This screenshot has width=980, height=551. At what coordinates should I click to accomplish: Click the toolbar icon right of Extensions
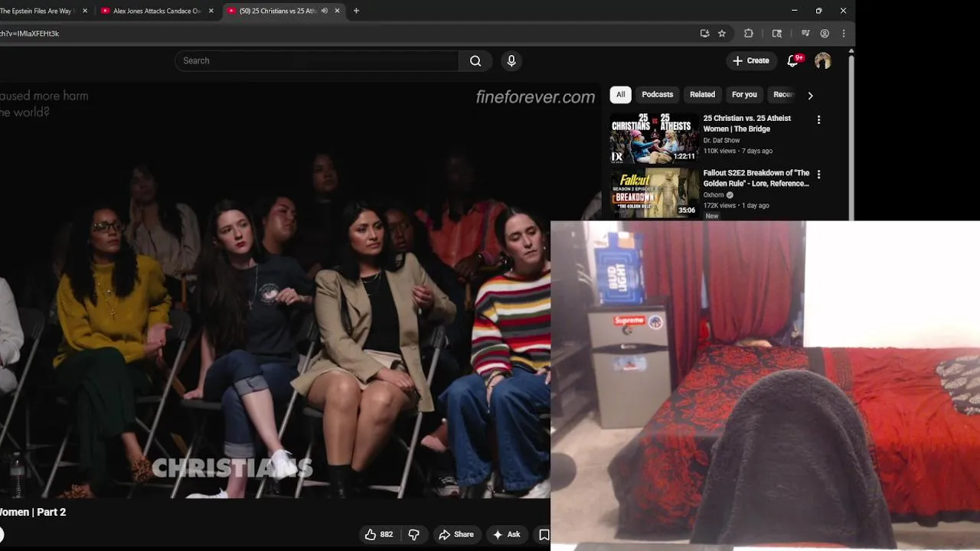(777, 34)
